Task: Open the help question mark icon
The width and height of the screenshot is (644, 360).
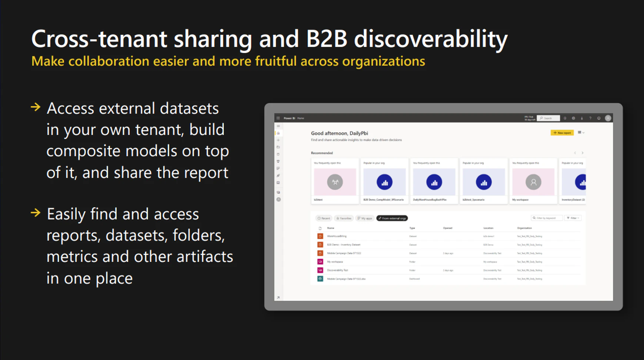Action: (x=590, y=118)
